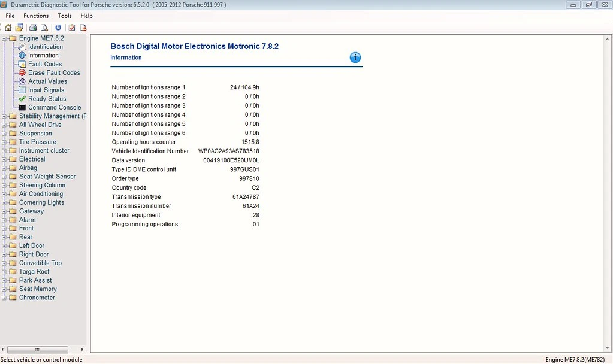Click the page icon beside Fault Codes
The image size is (613, 364).
pos(22,64)
